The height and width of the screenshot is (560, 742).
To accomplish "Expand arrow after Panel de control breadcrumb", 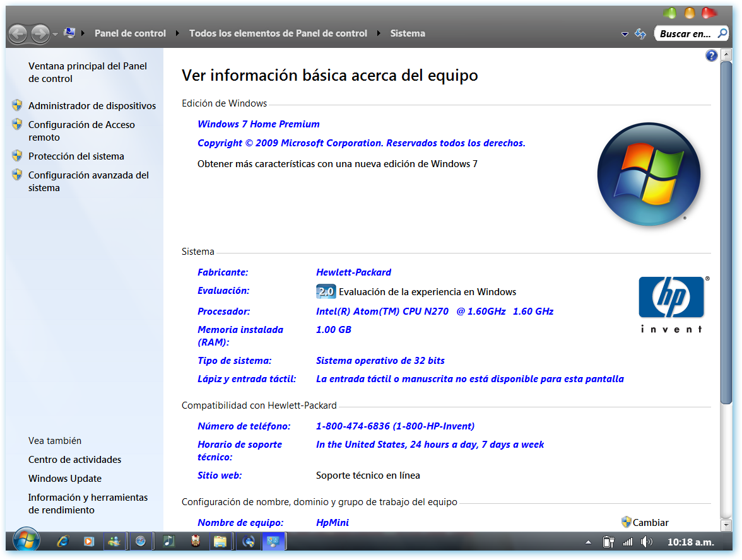I will tap(177, 33).
